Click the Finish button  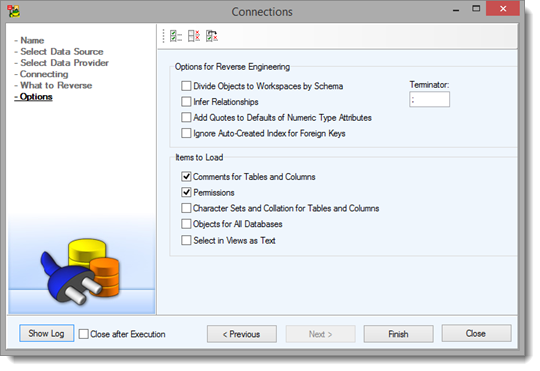coord(398,334)
